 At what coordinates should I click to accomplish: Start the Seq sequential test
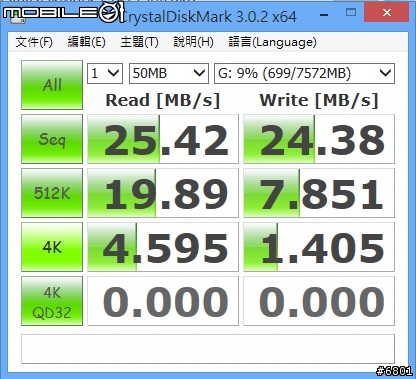point(52,139)
